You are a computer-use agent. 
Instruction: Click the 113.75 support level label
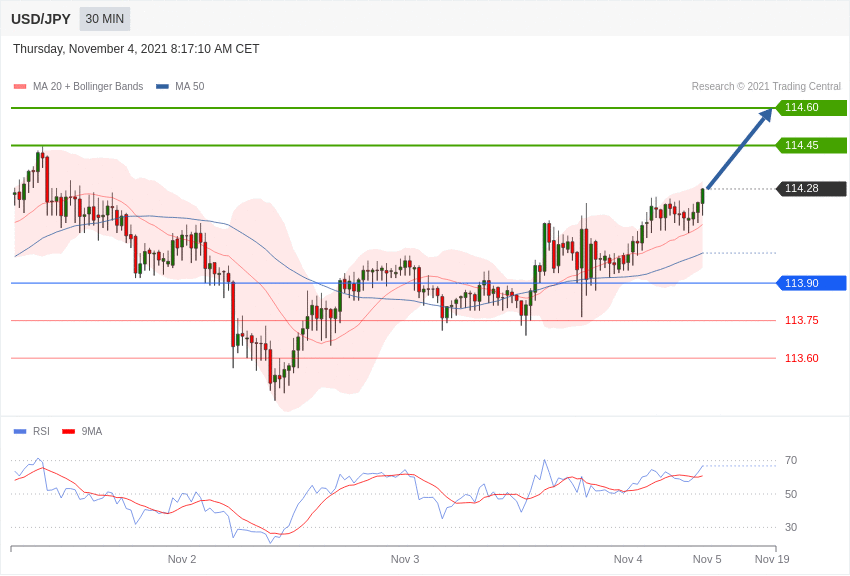[x=802, y=320]
